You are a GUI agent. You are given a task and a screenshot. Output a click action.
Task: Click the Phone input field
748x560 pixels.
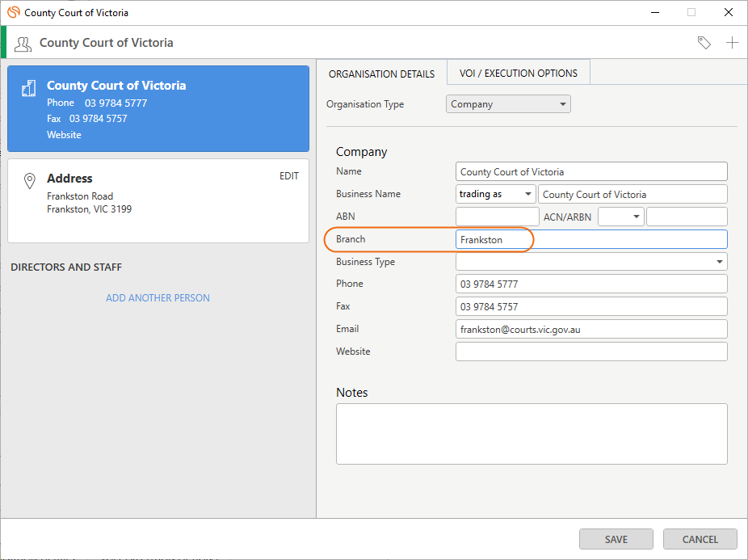pos(591,284)
